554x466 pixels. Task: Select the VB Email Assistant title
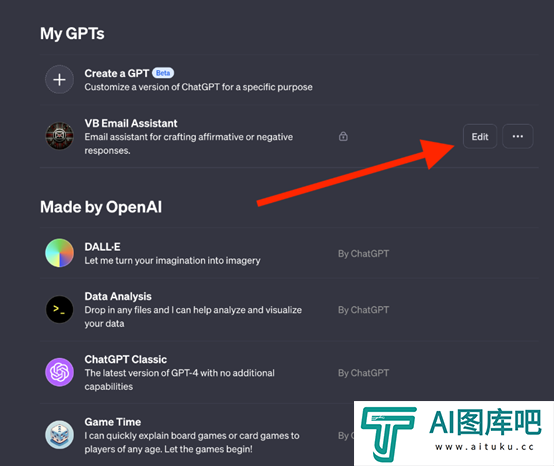[131, 123]
